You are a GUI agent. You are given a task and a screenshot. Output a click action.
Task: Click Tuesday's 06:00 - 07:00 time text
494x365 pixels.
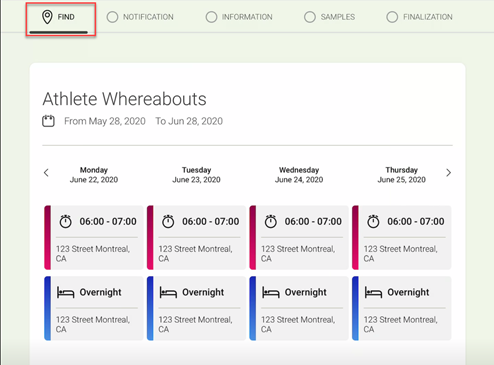tap(211, 221)
